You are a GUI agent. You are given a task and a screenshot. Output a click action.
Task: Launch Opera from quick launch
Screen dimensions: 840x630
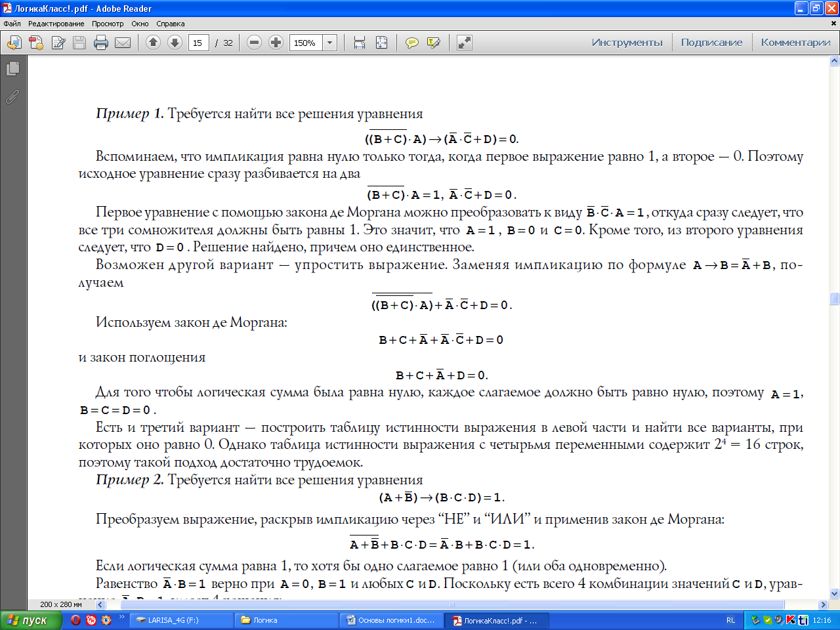(76, 620)
